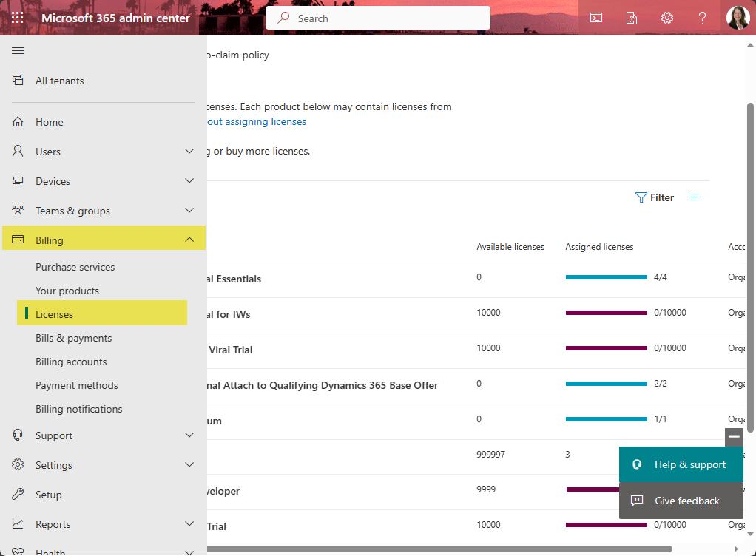Click the 4/4 assigned licenses bar
756x556 pixels.
[x=606, y=277]
